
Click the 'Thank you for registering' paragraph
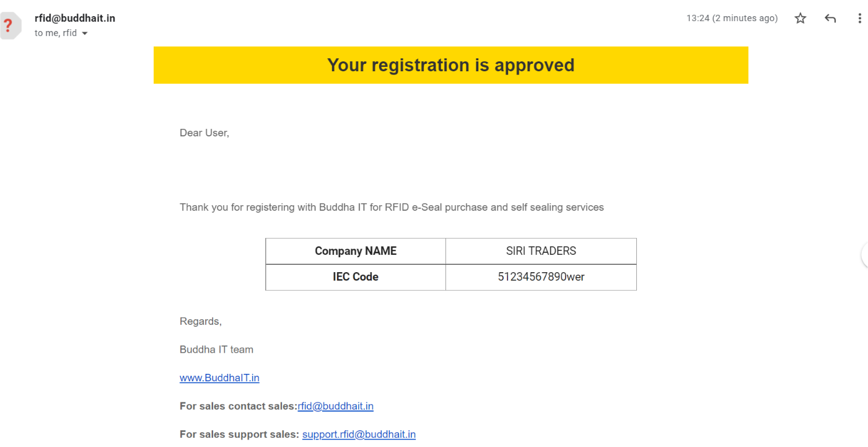(392, 207)
